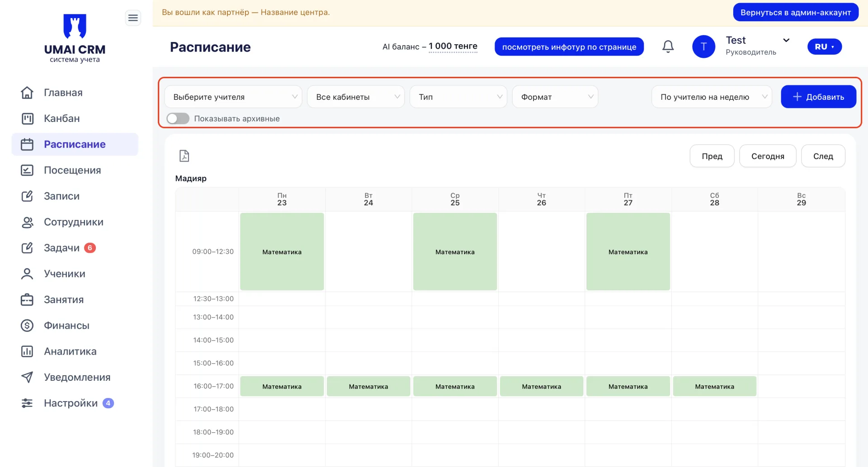
Task: Click the След navigation button
Action: coord(823,156)
